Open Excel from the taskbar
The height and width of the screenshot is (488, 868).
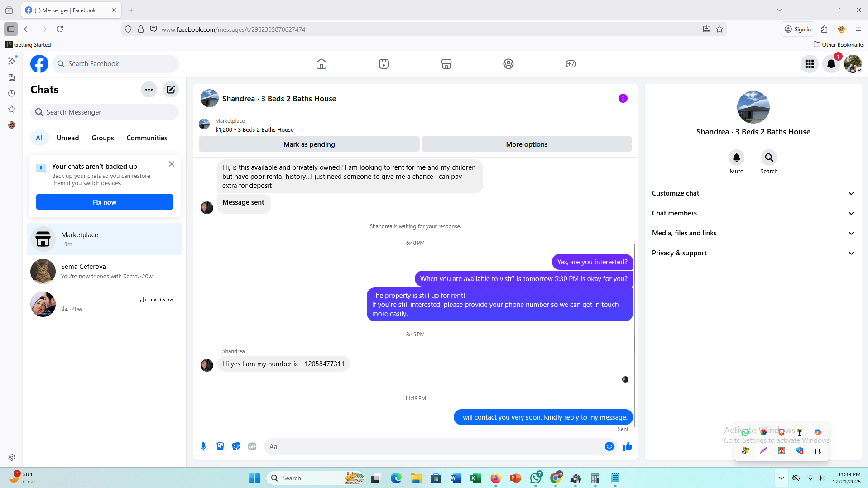(x=476, y=478)
